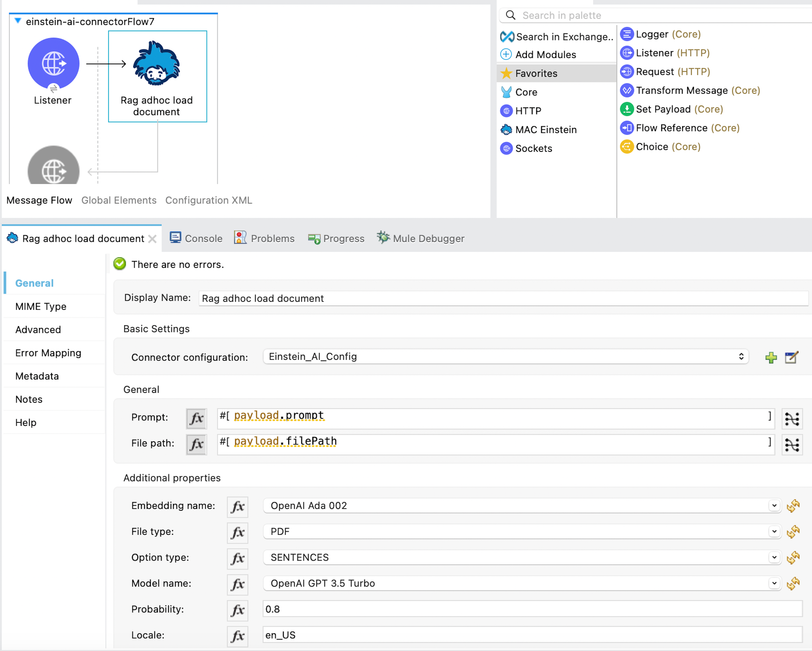Toggle fx mode for Model name
The height and width of the screenshot is (651, 812).
point(238,584)
